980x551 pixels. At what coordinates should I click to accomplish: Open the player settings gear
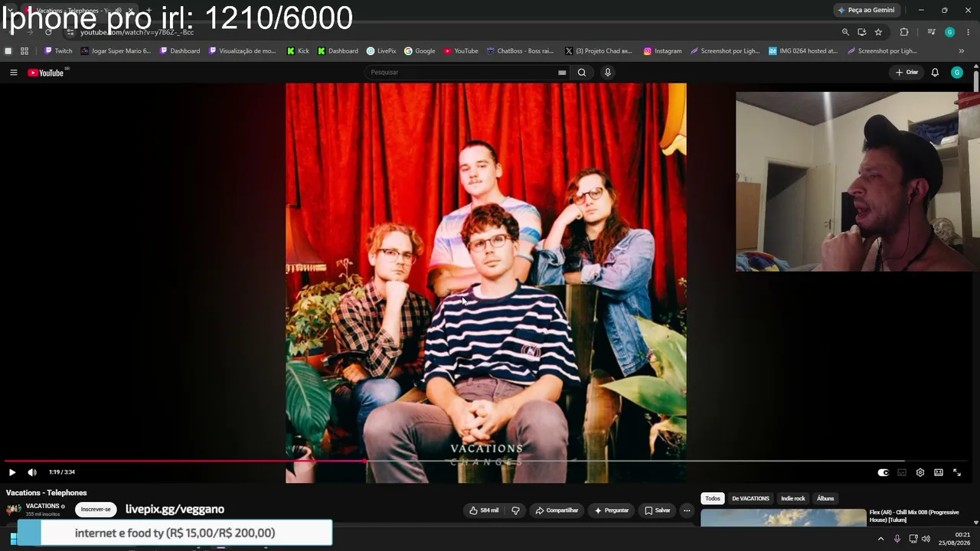click(920, 472)
